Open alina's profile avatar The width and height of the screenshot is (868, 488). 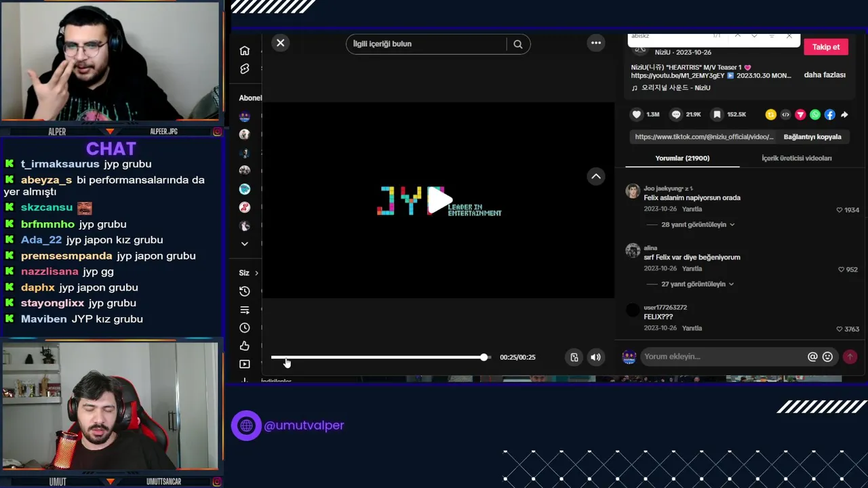click(x=633, y=251)
